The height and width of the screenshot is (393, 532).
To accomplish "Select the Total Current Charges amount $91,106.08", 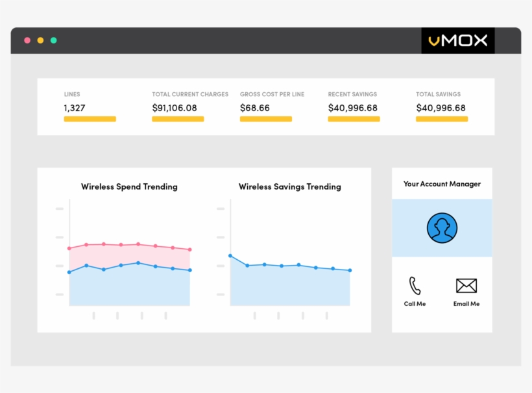I will coord(175,108).
